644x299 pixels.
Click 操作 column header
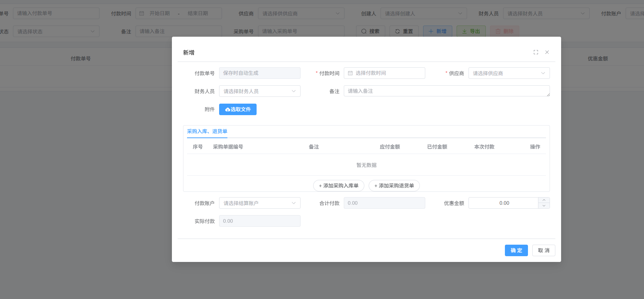tap(535, 147)
